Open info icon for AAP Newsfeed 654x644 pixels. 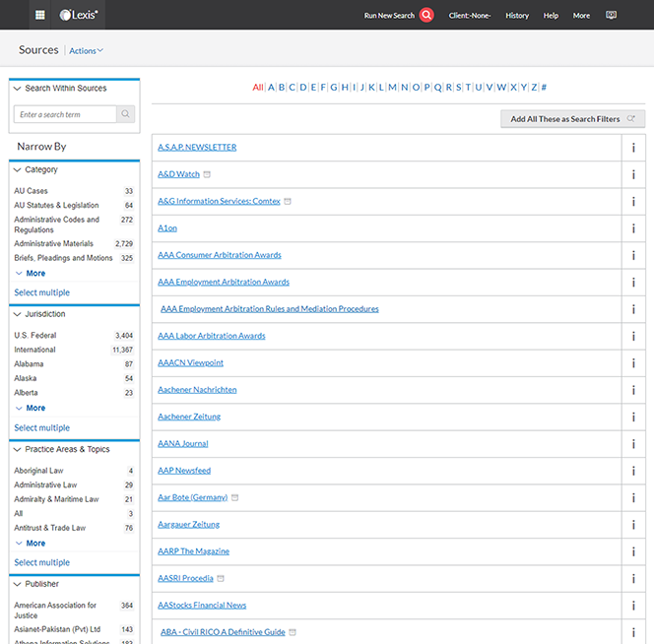(x=633, y=471)
